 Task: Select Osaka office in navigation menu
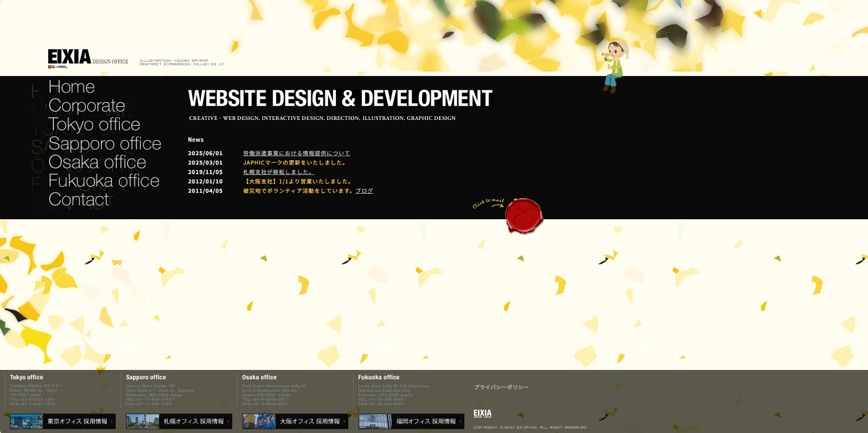97,162
